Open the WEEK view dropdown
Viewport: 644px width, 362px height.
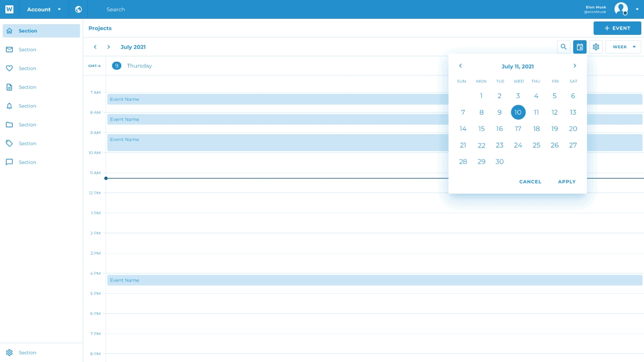click(x=623, y=47)
